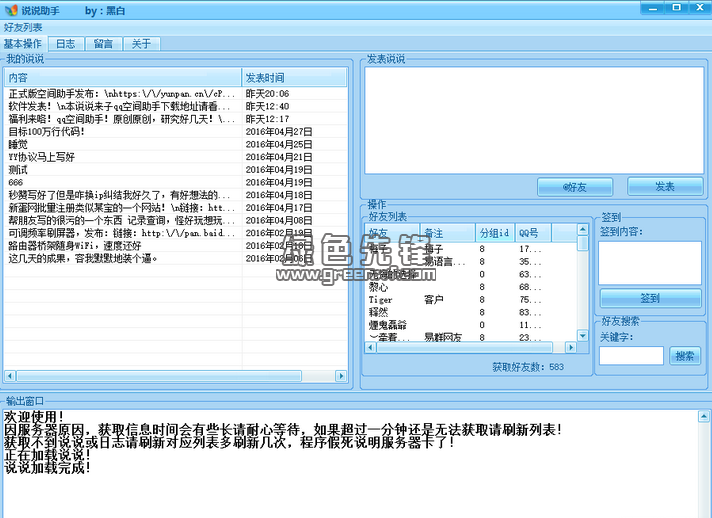Open the 好友列表 menu

click(x=23, y=28)
